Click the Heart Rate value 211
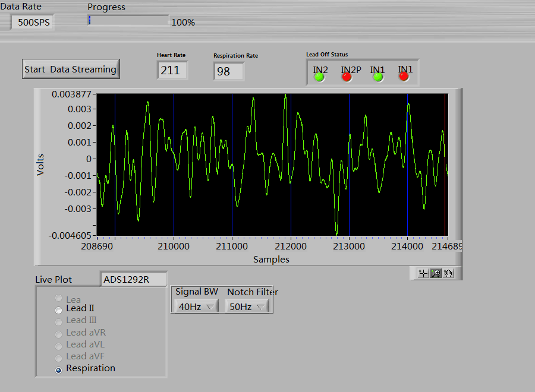The width and height of the screenshot is (535, 392). pyautogui.click(x=172, y=70)
